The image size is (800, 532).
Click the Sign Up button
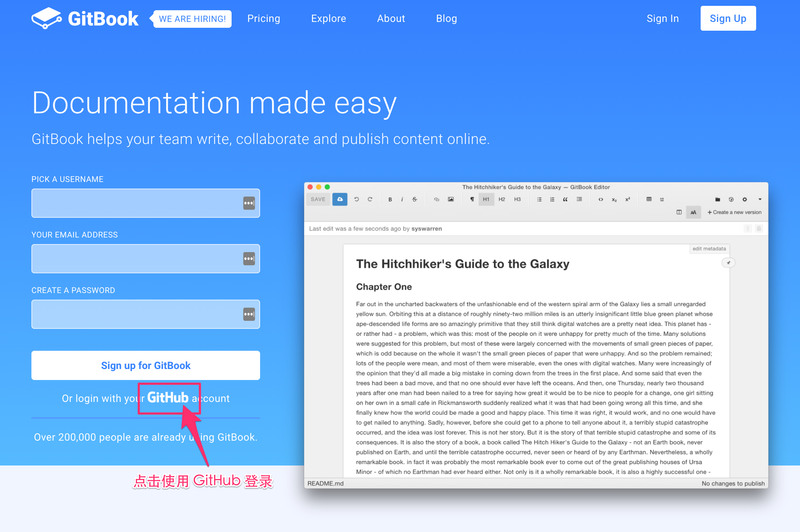(728, 18)
